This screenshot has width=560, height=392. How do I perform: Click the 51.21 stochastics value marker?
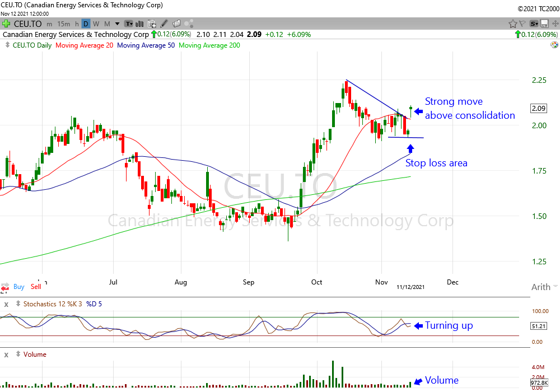point(539,326)
